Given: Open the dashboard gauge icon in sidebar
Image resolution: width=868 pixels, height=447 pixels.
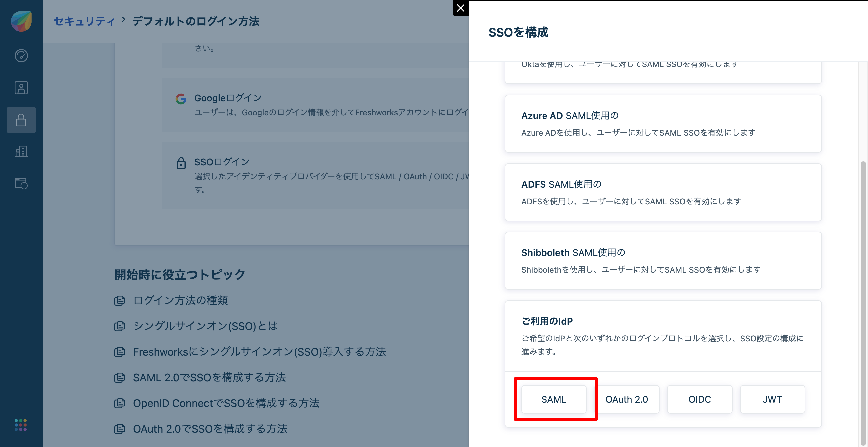Looking at the screenshot, I should click(x=21, y=56).
